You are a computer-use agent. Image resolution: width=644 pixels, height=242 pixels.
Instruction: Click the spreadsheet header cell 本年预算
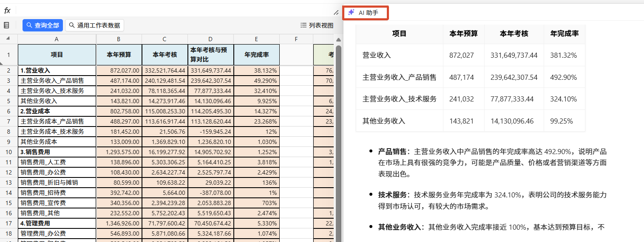[x=119, y=55]
